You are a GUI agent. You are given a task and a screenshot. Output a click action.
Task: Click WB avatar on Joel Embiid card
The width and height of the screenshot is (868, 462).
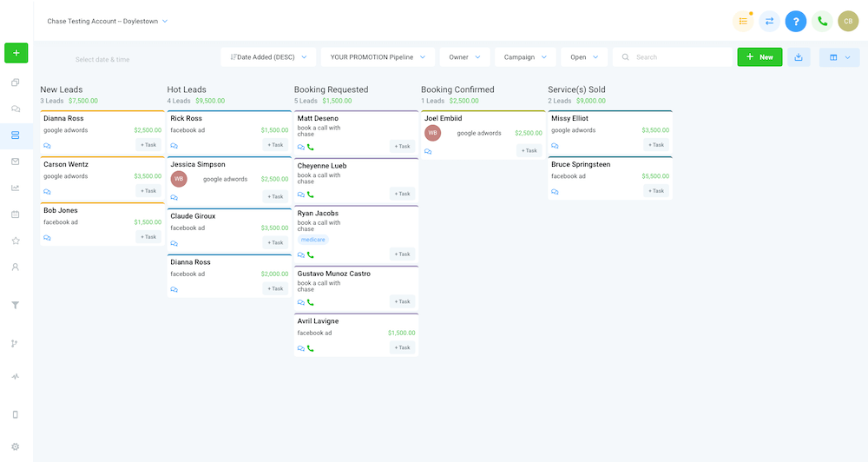[433, 133]
